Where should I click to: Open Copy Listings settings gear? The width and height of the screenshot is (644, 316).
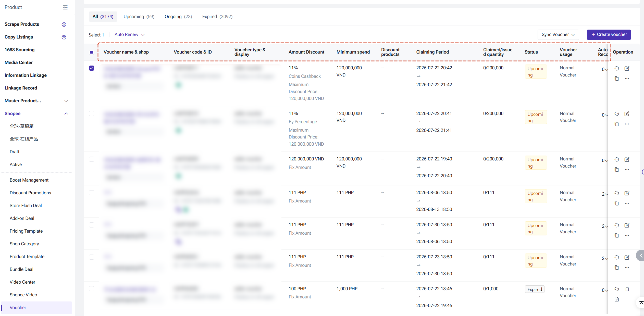64,37
